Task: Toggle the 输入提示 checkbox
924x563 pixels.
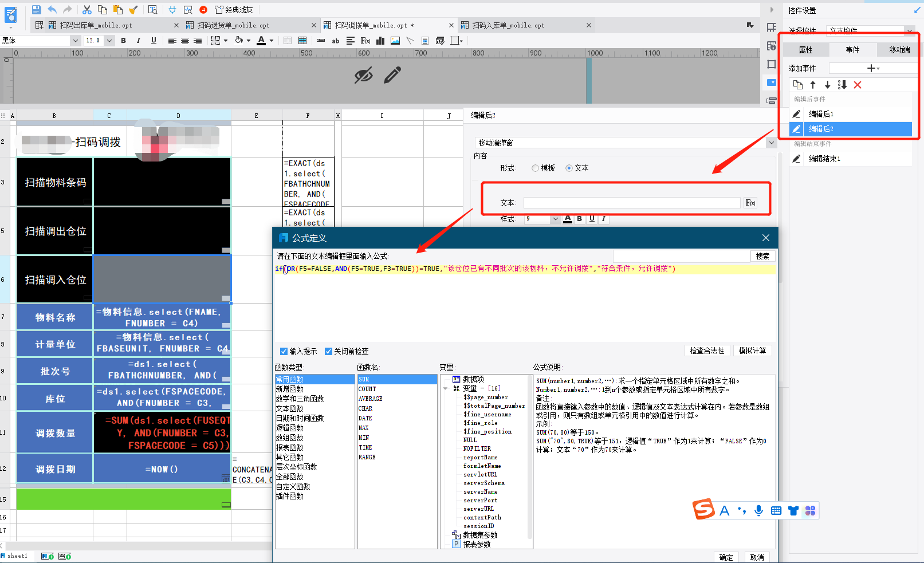Action: (x=284, y=351)
